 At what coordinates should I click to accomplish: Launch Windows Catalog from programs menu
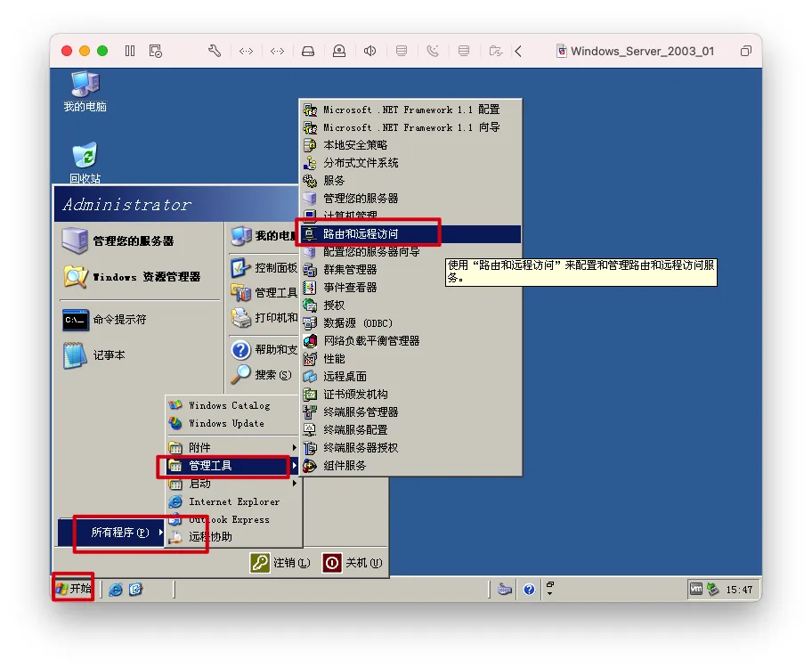tap(232, 405)
